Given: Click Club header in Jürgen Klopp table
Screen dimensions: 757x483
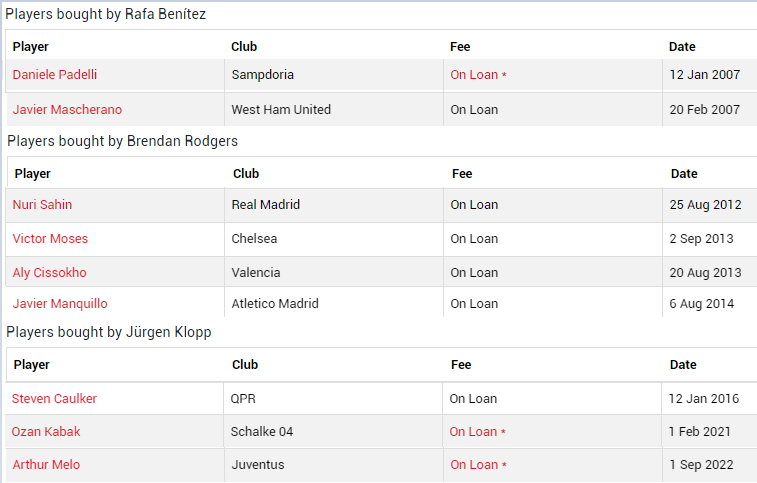Looking at the screenshot, I should click(x=245, y=365).
